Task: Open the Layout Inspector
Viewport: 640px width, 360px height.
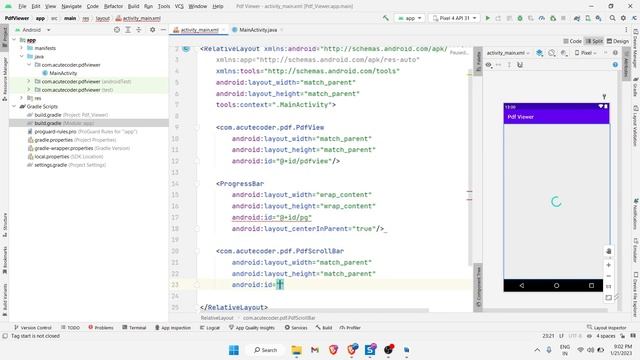Action: click(607, 327)
